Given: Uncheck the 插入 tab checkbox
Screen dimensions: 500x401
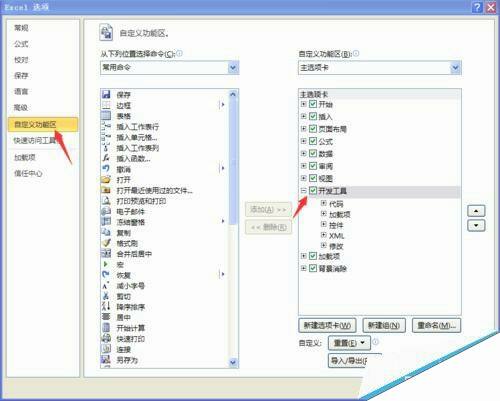Looking at the screenshot, I should point(313,116).
